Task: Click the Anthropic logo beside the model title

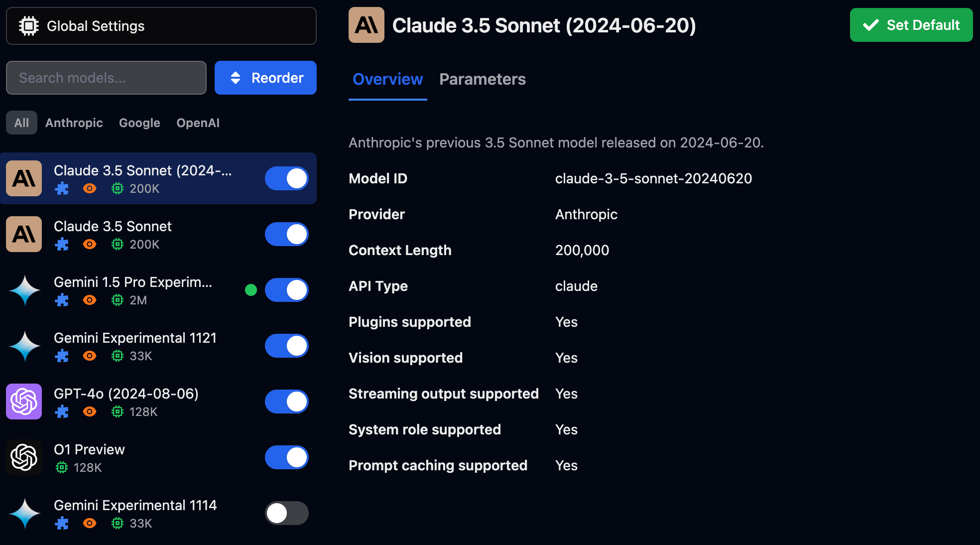Action: click(x=366, y=25)
